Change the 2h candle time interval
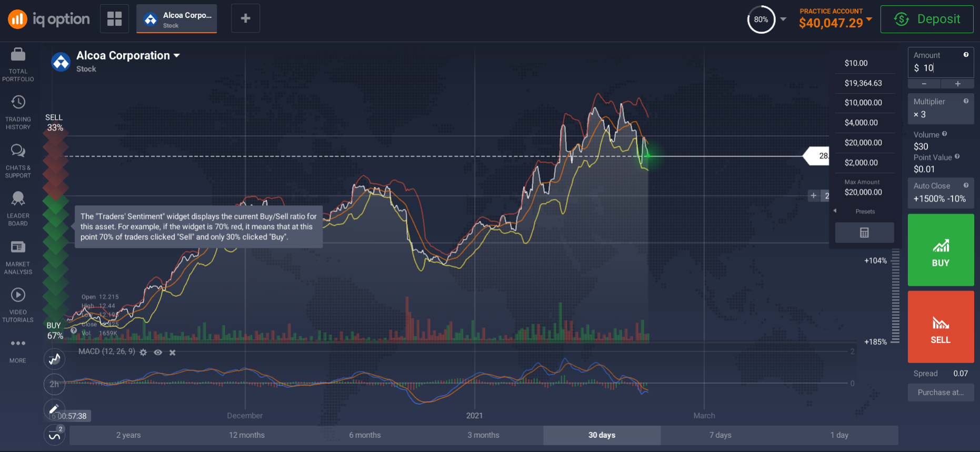Screen dimensions: 980x452 pyautogui.click(x=54, y=384)
